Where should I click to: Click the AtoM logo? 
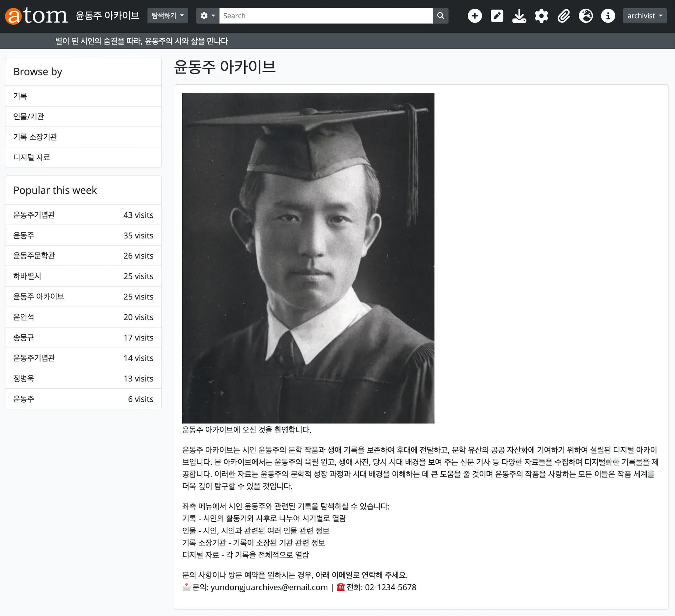(36, 16)
